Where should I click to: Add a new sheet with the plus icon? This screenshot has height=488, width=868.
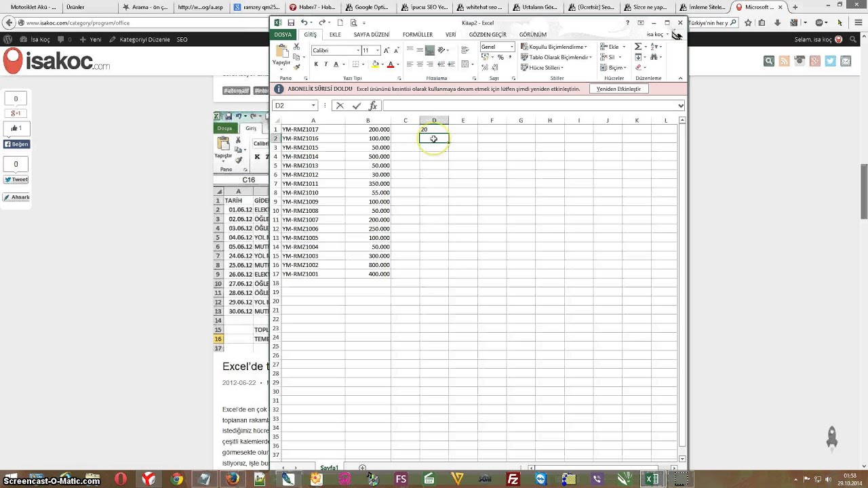(x=362, y=468)
